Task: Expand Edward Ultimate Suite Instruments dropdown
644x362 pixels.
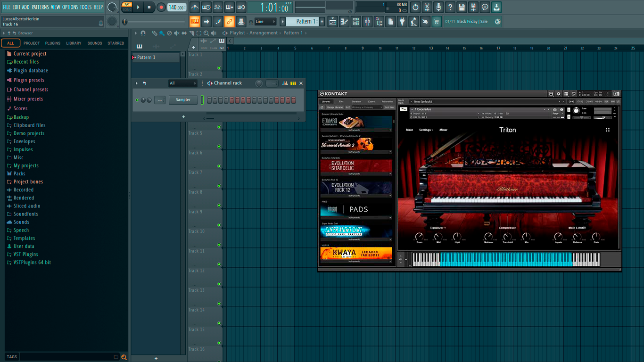Action: (356, 130)
